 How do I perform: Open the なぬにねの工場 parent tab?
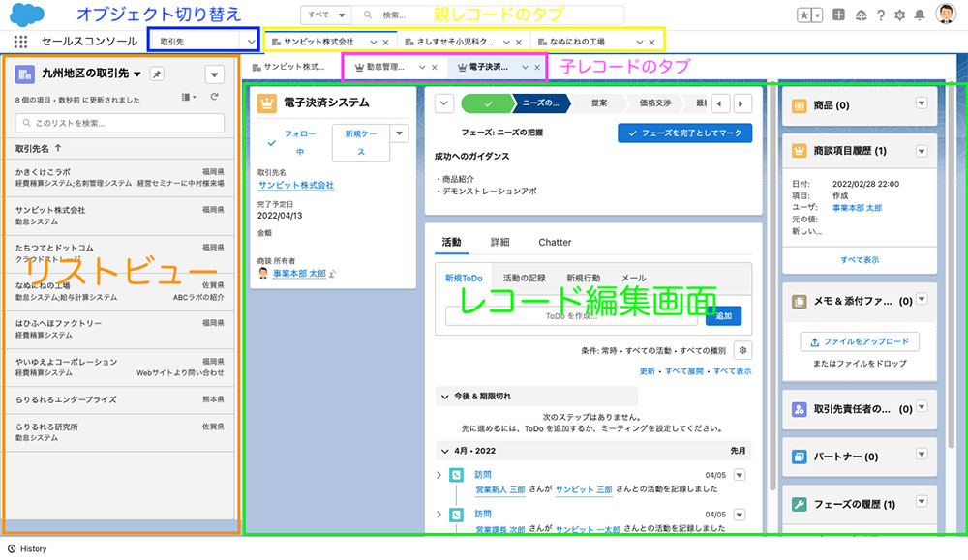(577, 42)
